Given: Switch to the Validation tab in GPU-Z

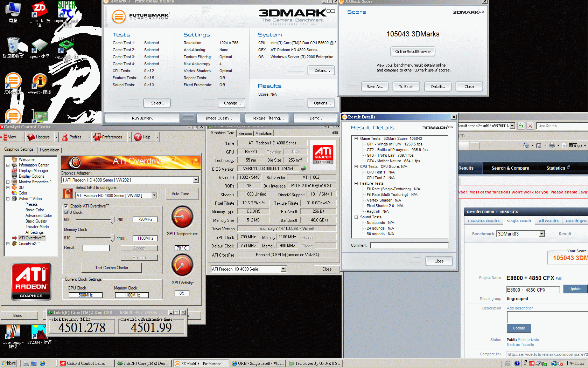Looking at the screenshot, I should [x=264, y=134].
